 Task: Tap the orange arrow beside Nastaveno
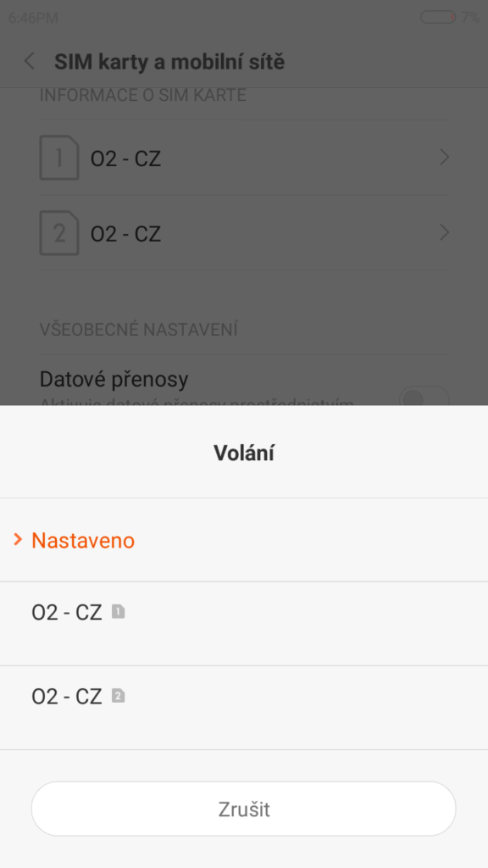[x=19, y=539]
